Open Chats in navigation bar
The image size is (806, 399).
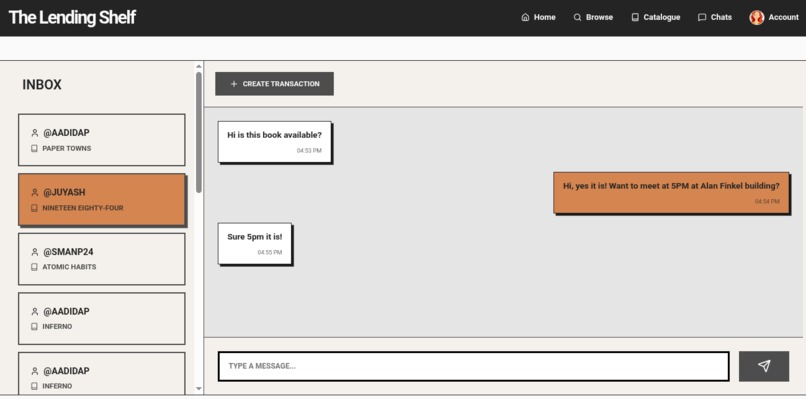[715, 17]
